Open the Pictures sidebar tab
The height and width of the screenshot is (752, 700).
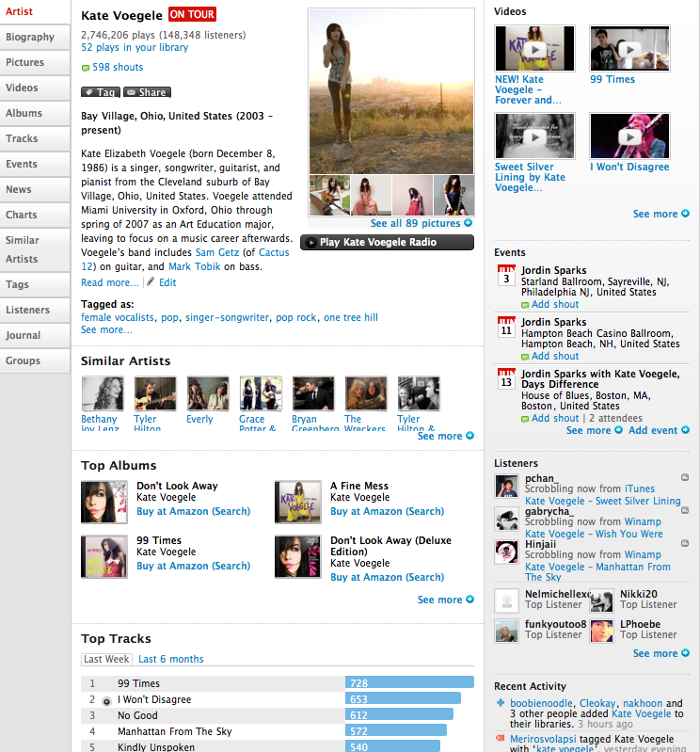click(x=35, y=62)
